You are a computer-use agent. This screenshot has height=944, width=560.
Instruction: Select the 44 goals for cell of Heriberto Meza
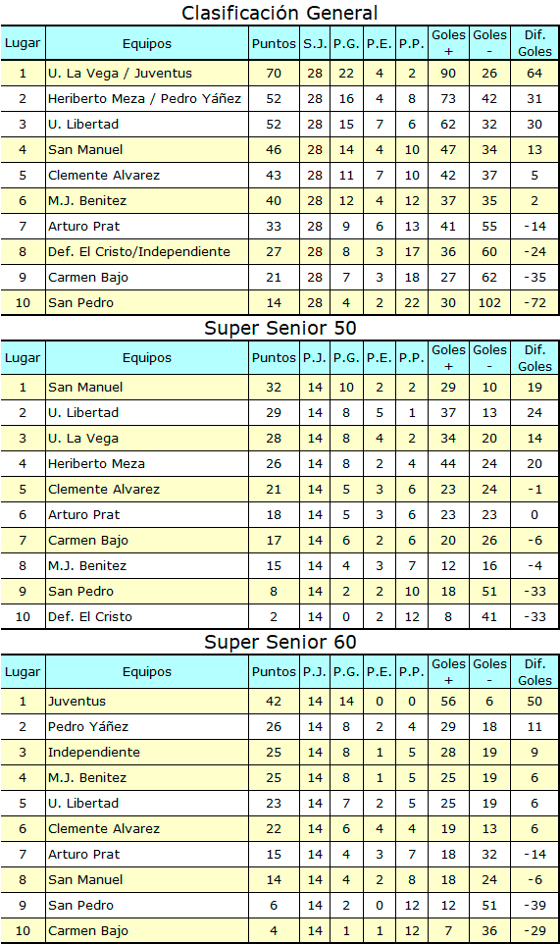tap(448, 463)
